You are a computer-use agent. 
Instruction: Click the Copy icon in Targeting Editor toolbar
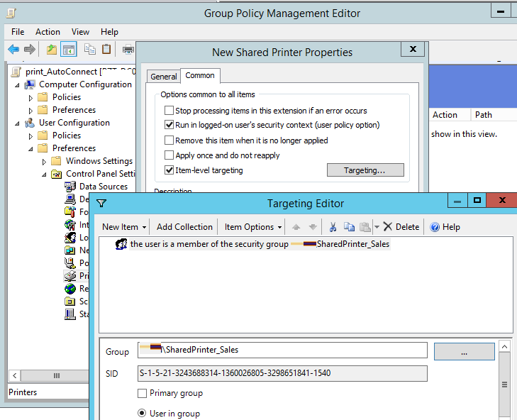348,227
